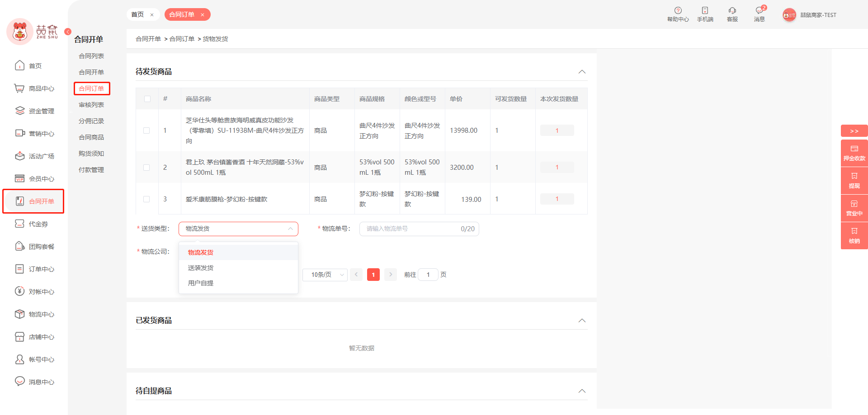Open the 首页 home icon in sidebar
This screenshot has height=415, width=868.
(19, 65)
